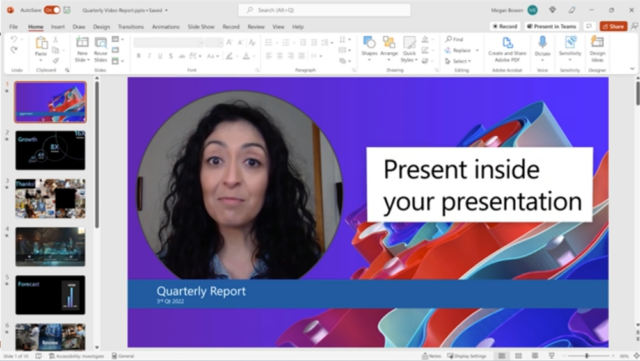Toggle the AutoSave switch
The image size is (640, 361).
coord(52,10)
